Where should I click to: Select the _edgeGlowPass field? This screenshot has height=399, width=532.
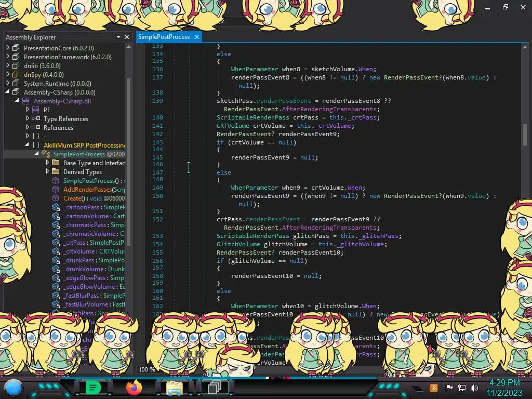(x=94, y=277)
